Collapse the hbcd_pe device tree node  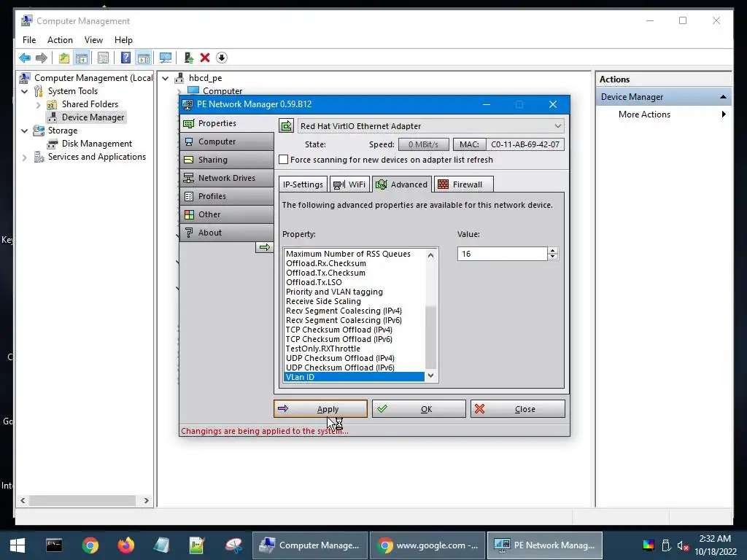pos(166,78)
